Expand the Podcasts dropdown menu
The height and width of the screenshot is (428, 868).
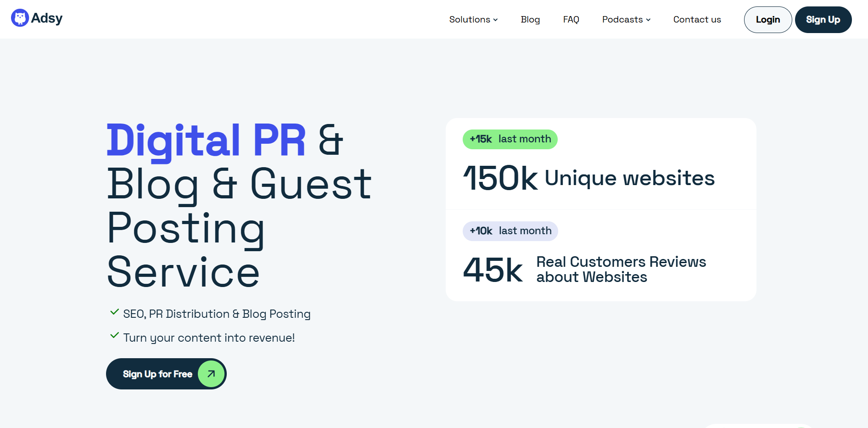click(x=626, y=19)
